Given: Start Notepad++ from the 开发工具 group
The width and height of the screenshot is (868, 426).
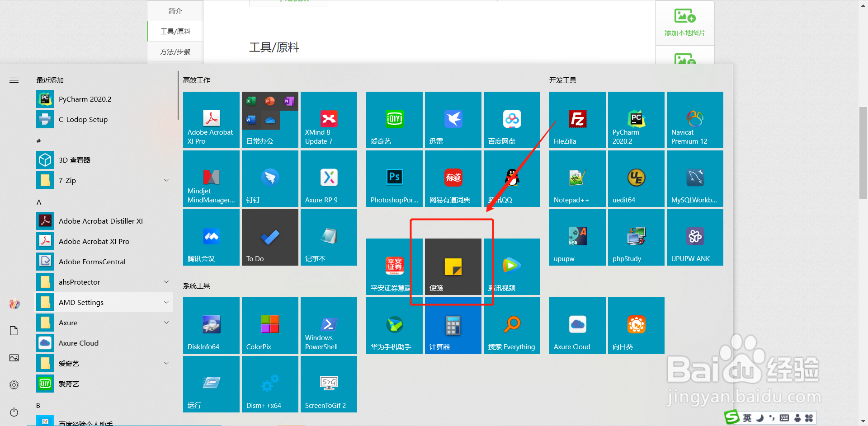Looking at the screenshot, I should click(577, 178).
